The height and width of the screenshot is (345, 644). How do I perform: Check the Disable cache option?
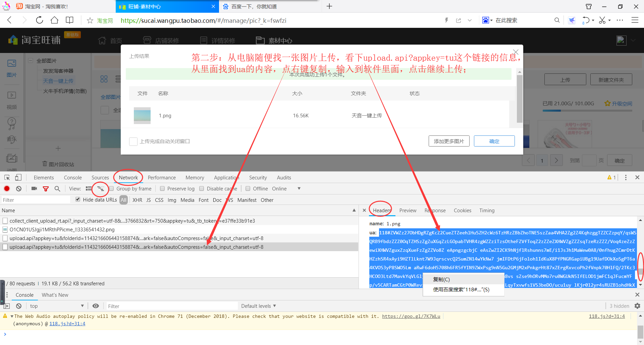coord(202,189)
